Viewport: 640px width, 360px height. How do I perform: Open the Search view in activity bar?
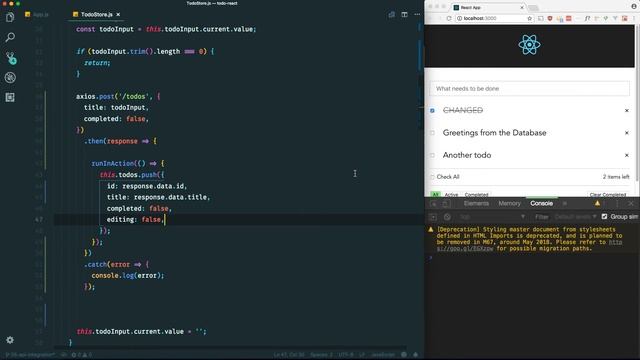(10, 38)
